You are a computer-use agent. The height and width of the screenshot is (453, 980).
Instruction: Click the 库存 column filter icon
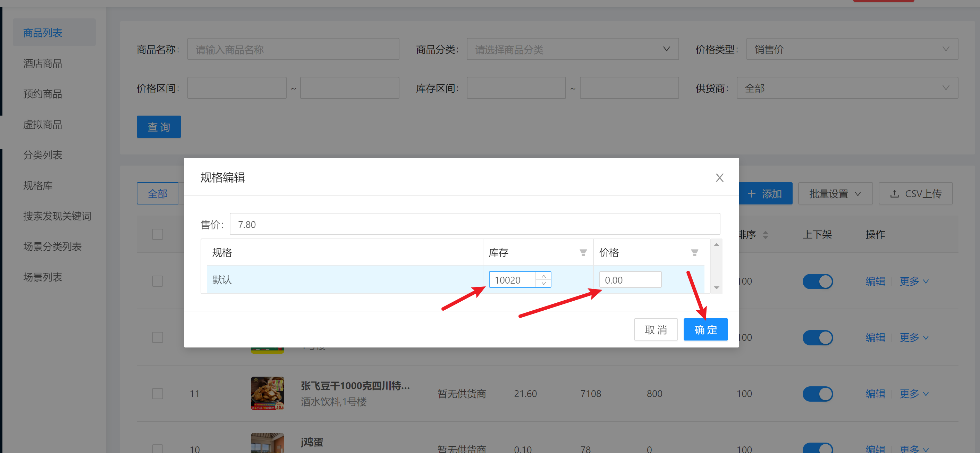tap(583, 253)
